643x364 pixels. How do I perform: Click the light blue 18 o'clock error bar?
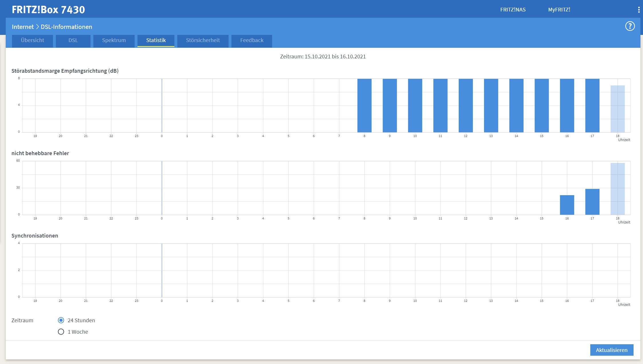(x=618, y=189)
